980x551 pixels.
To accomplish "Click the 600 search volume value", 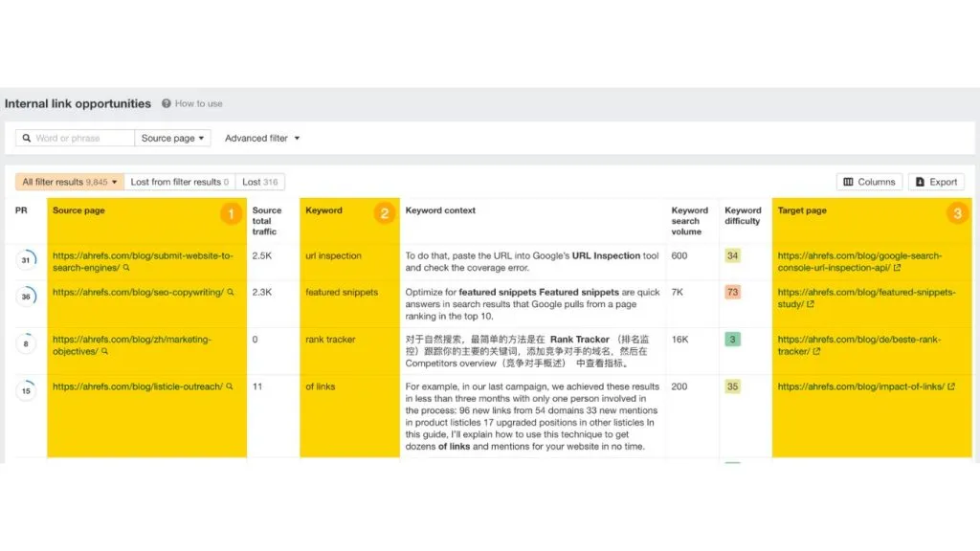I will coord(679,256).
